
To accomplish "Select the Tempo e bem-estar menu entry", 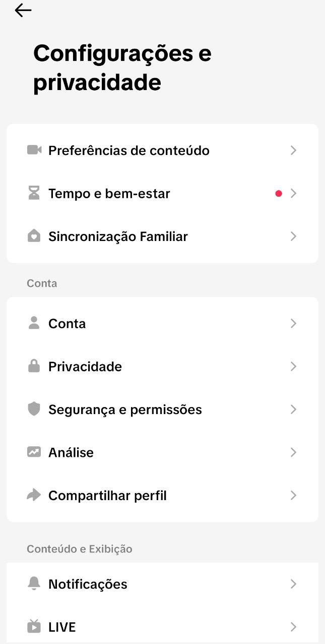I will coord(109,193).
